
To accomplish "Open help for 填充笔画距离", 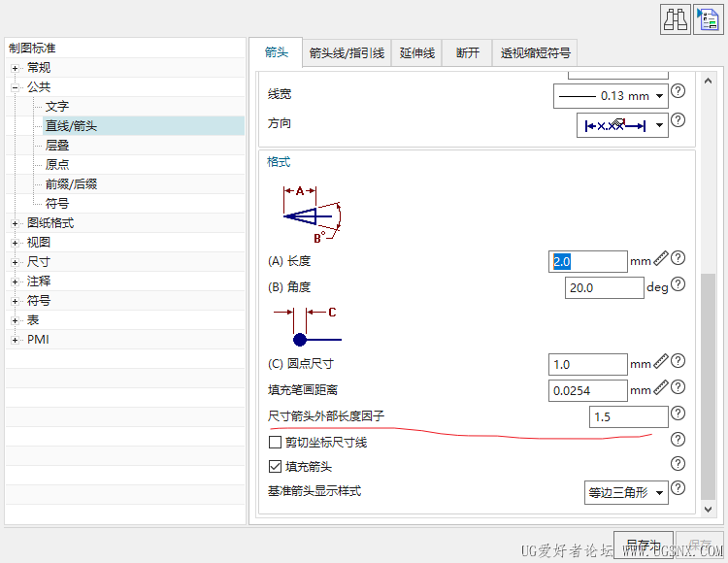I will coord(678,386).
